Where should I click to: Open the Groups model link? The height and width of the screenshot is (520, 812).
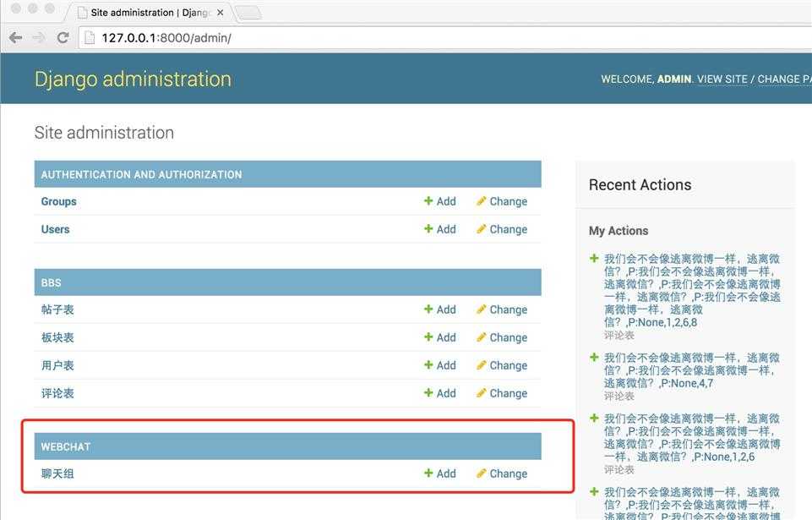tap(58, 202)
